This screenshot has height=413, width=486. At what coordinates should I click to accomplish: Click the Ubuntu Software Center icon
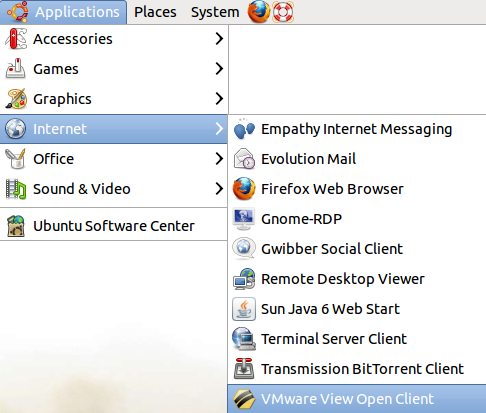pos(16,226)
